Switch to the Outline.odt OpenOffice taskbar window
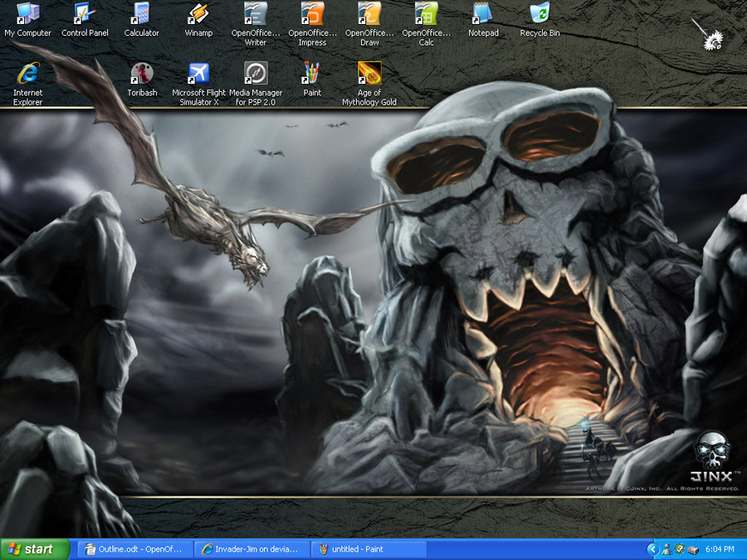Image resolution: width=747 pixels, height=560 pixels. click(135, 549)
